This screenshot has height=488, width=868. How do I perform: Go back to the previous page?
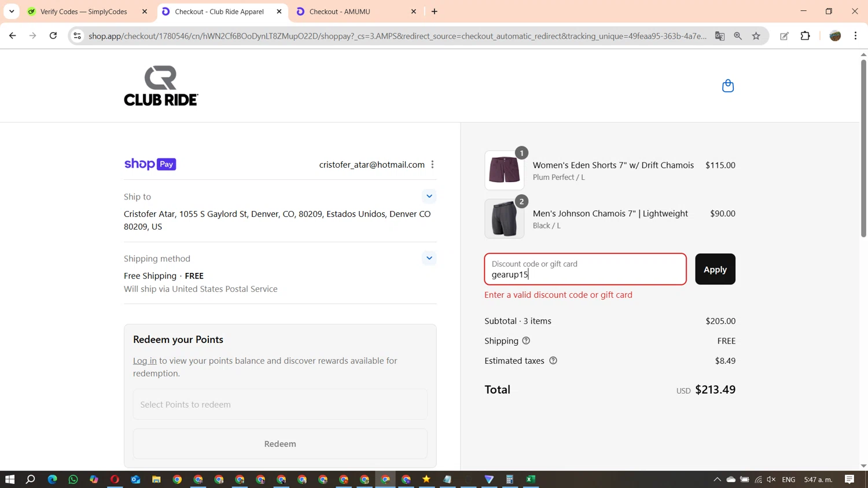click(x=13, y=36)
